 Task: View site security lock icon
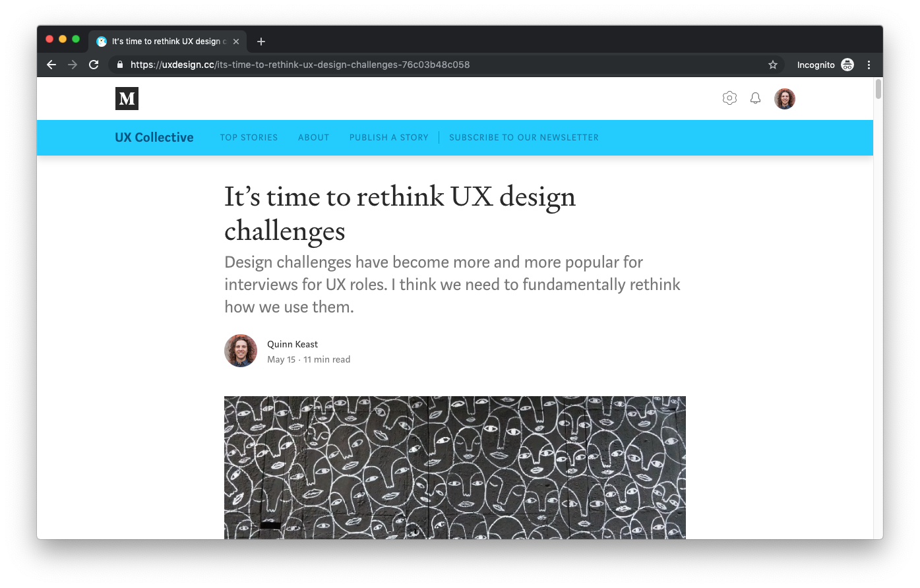point(120,65)
